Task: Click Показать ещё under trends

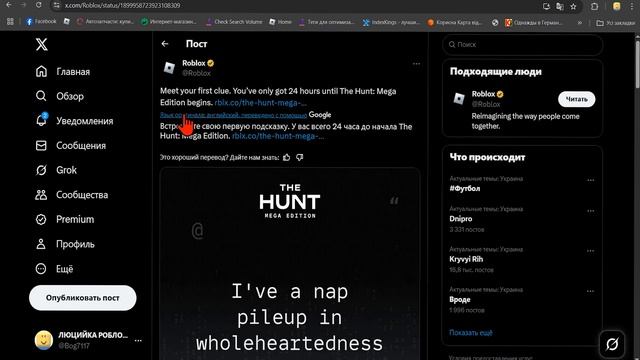Action: [471, 333]
